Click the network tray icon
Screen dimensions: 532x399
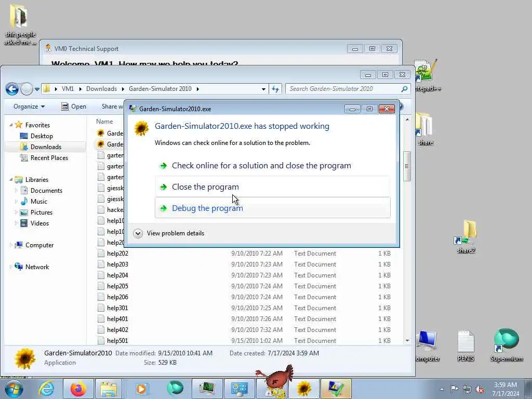click(x=467, y=389)
